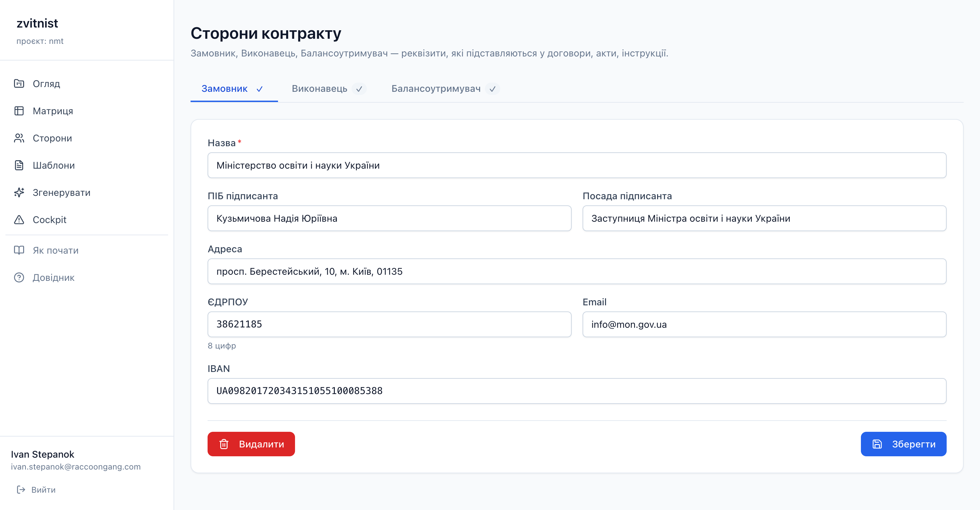Image resolution: width=980 pixels, height=510 pixels.
Task: Open the Cockpit warning triangle icon
Action: tap(19, 220)
